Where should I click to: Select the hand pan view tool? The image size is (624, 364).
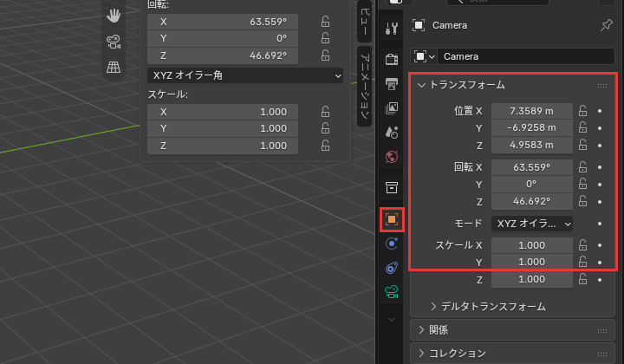click(x=114, y=16)
